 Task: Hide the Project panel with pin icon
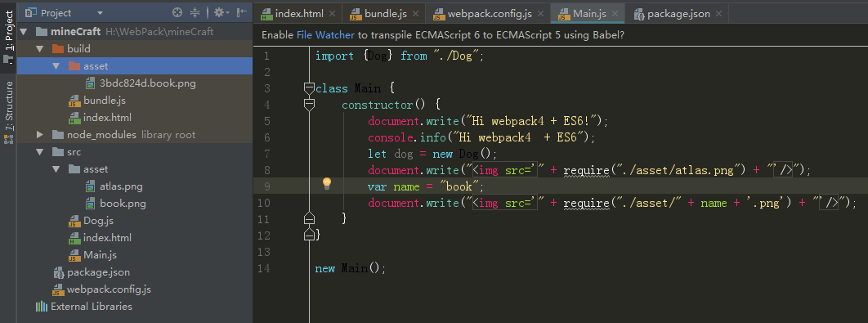click(241, 12)
